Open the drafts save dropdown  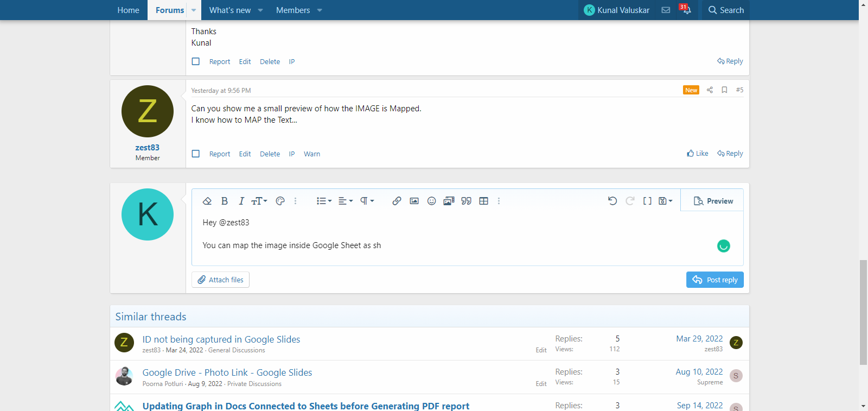(x=665, y=201)
